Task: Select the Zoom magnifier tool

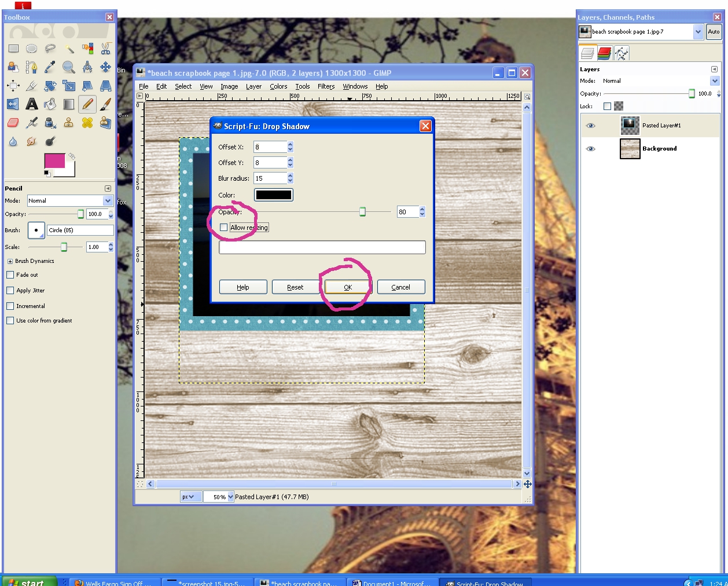Action: (69, 67)
